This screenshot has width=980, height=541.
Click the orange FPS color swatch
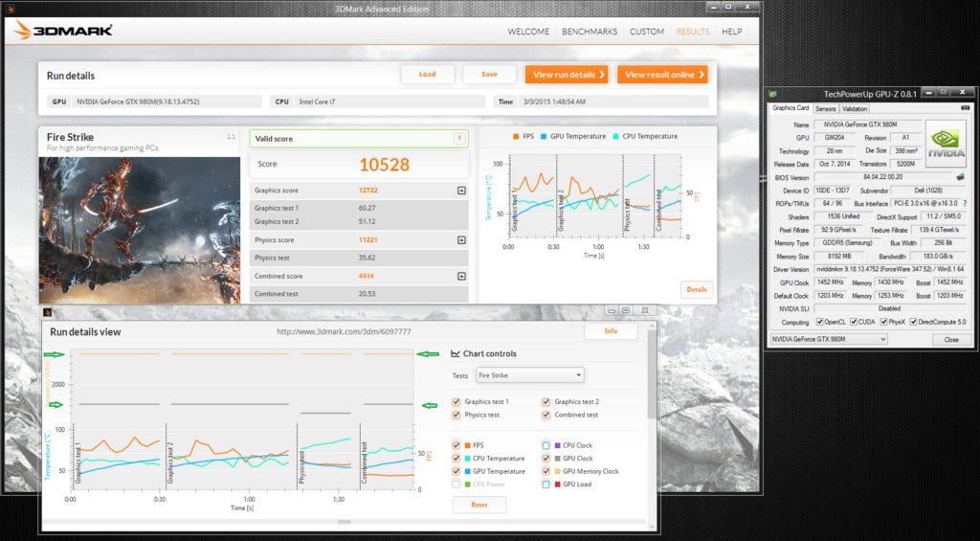click(467, 445)
